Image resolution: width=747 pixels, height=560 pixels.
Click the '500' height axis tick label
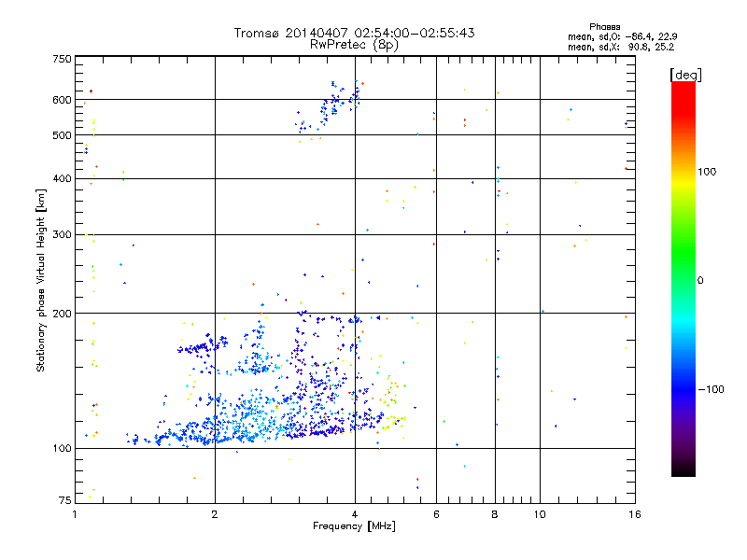coord(62,135)
